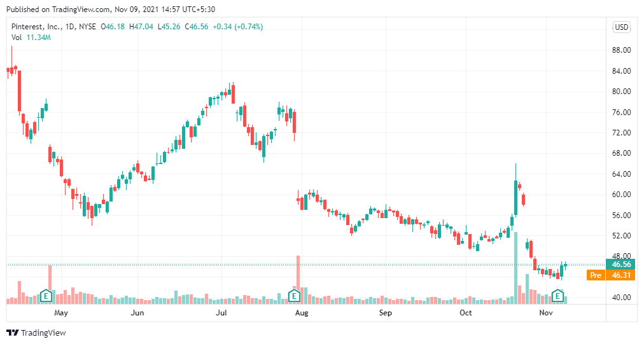This screenshot has width=644, height=344.
Task: Click the Vol indicator label
Action: [17, 38]
